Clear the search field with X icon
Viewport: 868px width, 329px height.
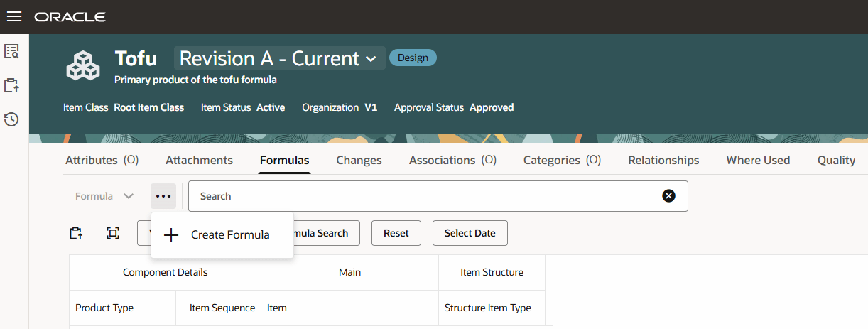click(x=668, y=196)
